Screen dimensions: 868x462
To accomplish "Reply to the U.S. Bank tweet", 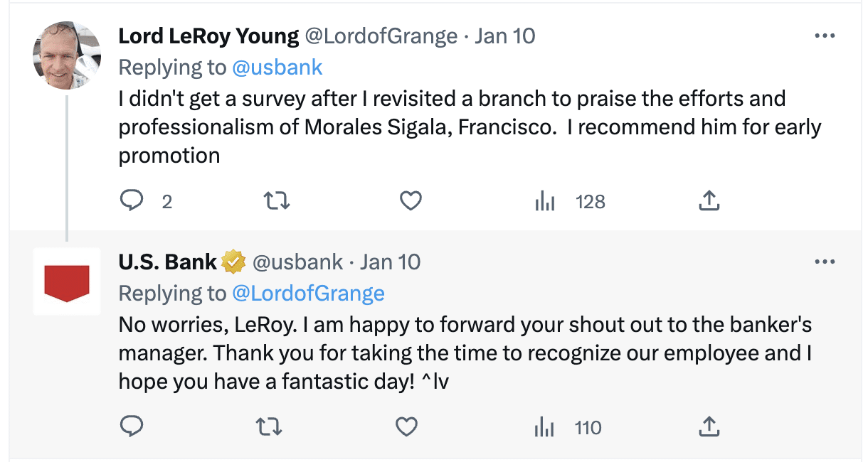I will 132,427.
